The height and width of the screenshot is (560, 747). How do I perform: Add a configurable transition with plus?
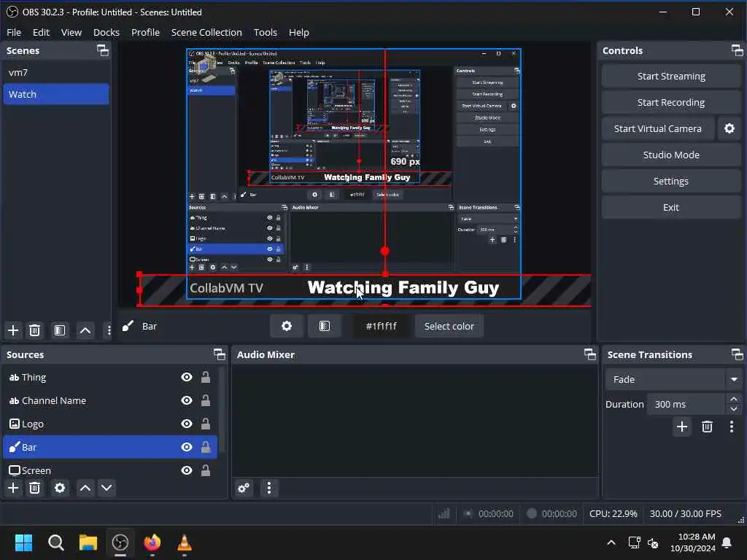(682, 427)
